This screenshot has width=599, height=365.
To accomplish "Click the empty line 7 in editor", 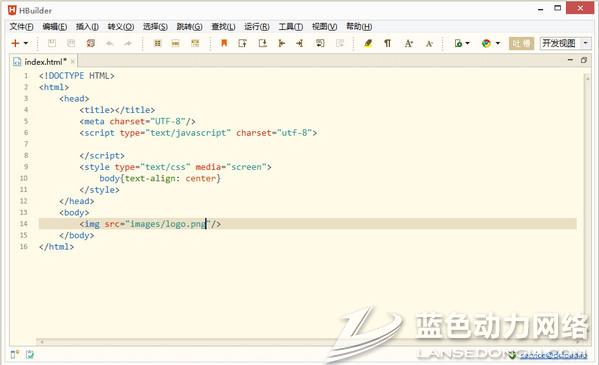I will (x=308, y=144).
